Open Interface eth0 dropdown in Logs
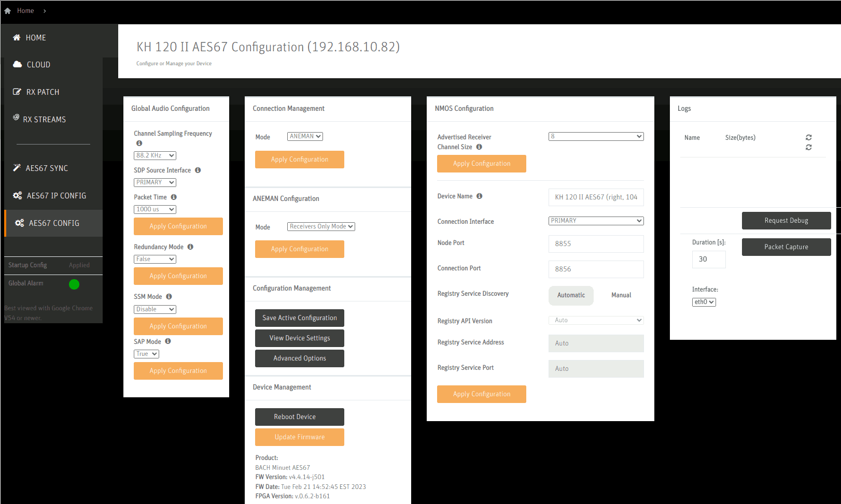 704,302
